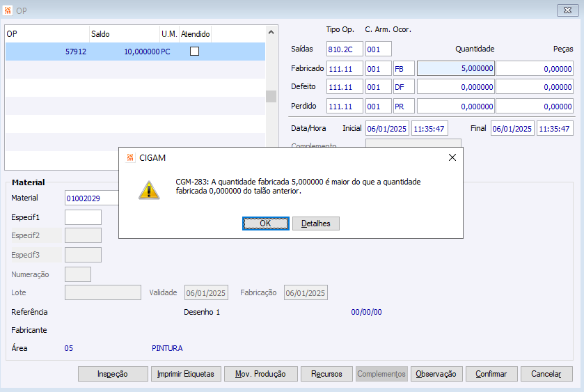Click the Saldo value 10,000000
Viewport: 584px width, 392px height.
[x=141, y=52]
